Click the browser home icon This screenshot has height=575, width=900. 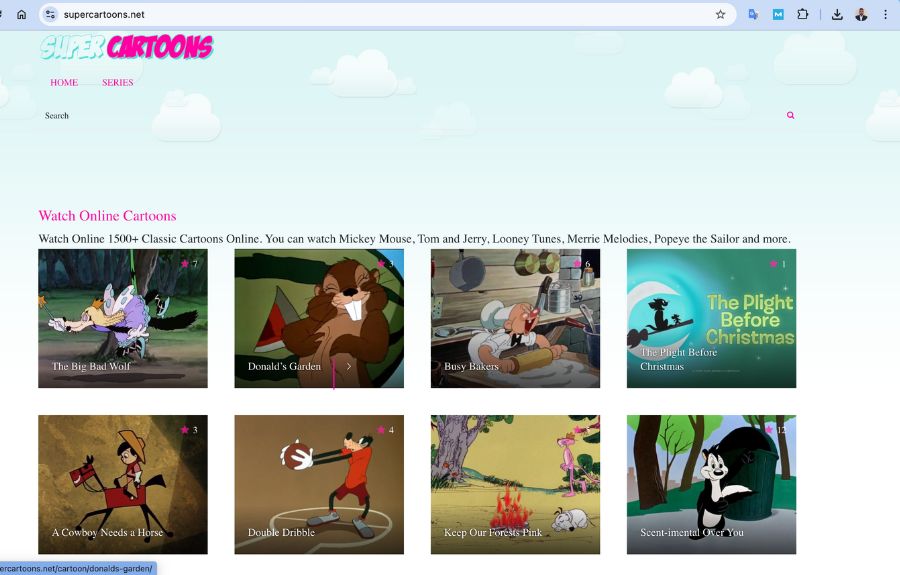[21, 14]
